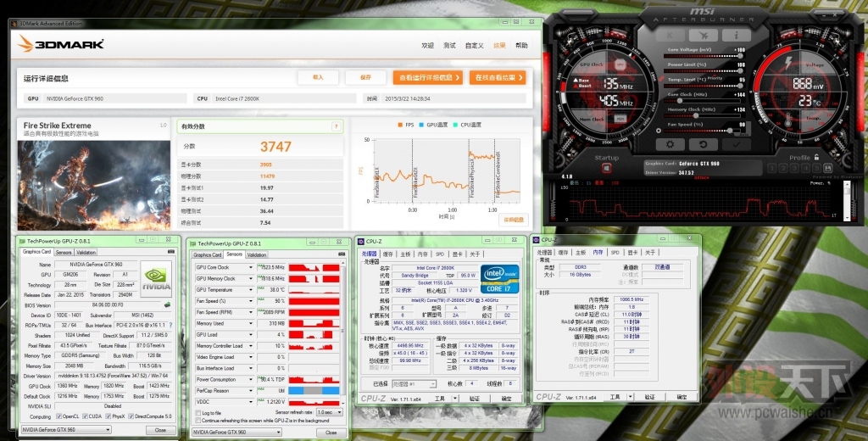Screen dimensions: 868x441
Task: Toggle Afterburner apply-at-Startup Windows icon
Action: pyautogui.click(x=606, y=168)
